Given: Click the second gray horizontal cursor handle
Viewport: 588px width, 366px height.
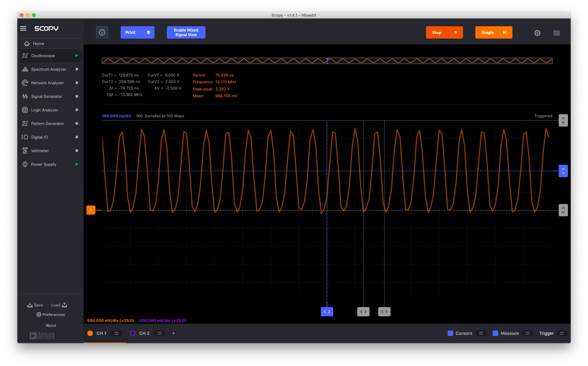Looking at the screenshot, I should point(384,312).
